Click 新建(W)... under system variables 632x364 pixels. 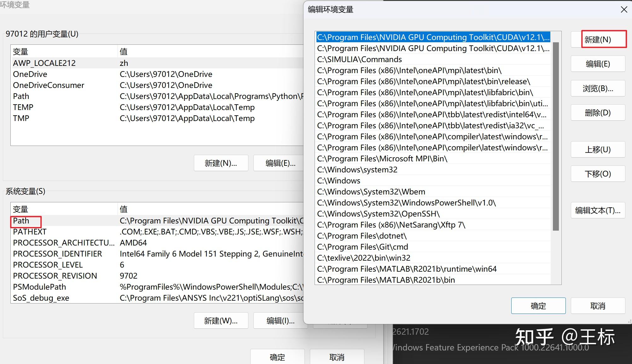coord(221,321)
